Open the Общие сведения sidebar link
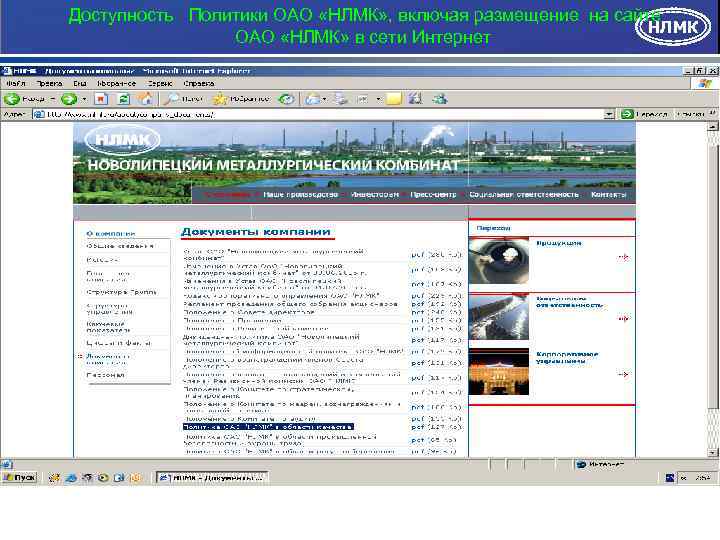This screenshot has height=540, width=720. [x=120, y=246]
